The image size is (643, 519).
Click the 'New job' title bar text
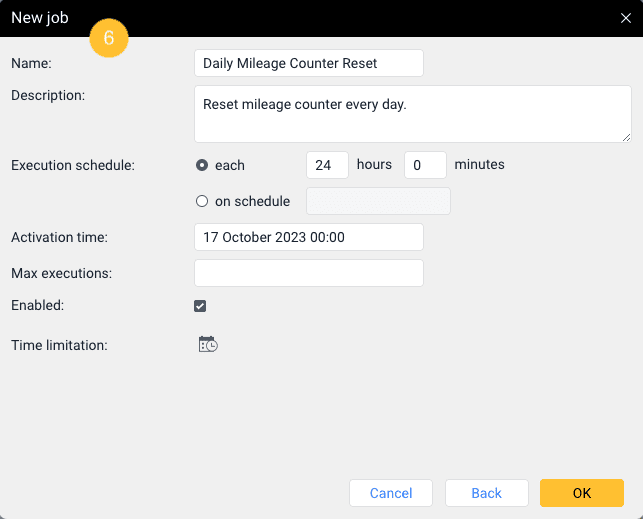(40, 18)
